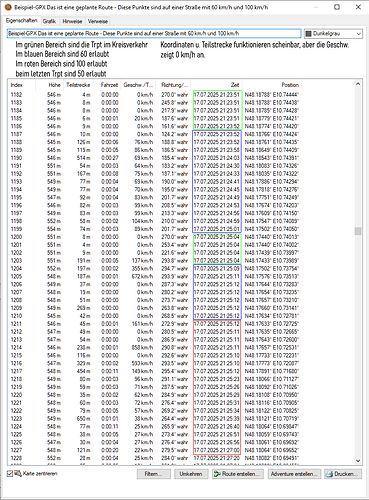Sort by the Position column header
This screenshot has height=500, width=369.
point(272,85)
